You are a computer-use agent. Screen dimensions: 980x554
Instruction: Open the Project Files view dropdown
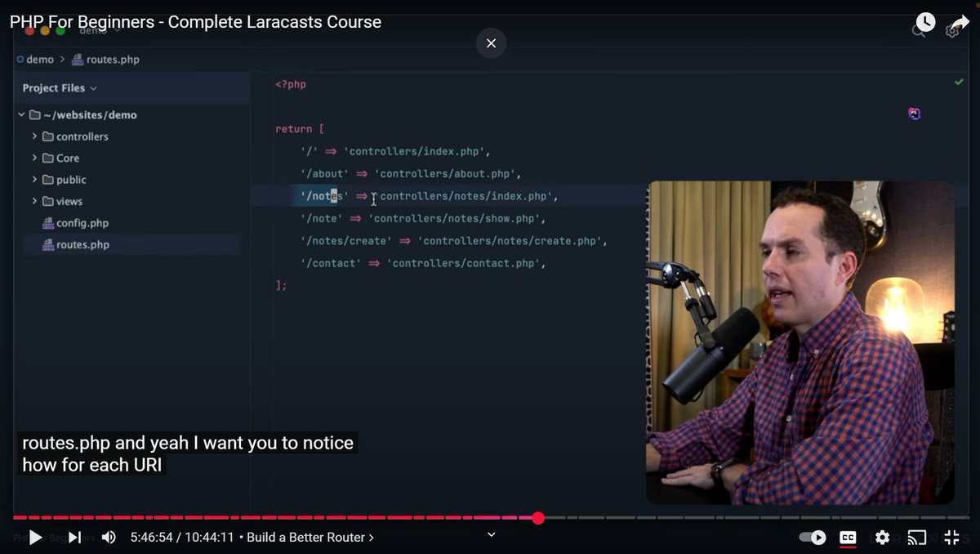60,88
